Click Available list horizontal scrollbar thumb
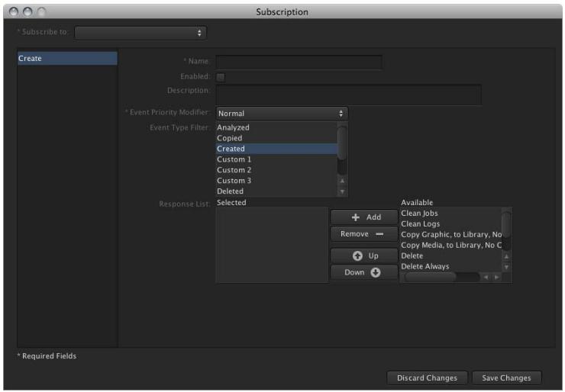This screenshot has width=565, height=392. click(430, 277)
